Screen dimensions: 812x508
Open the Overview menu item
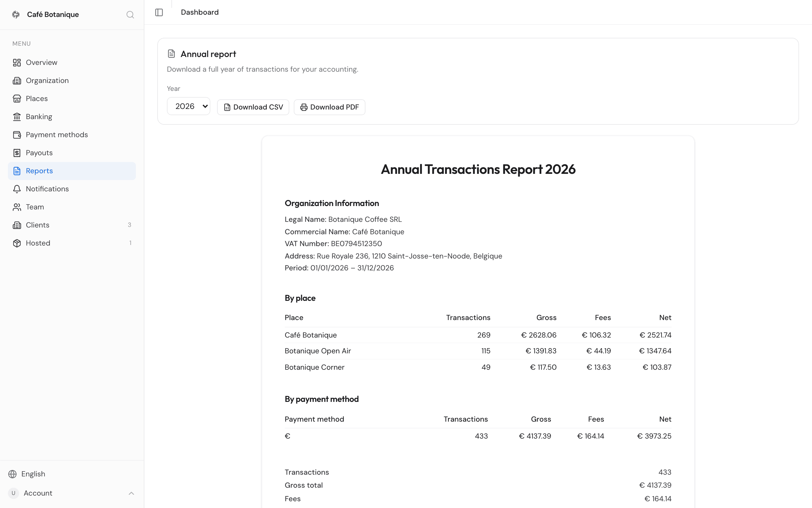tap(72, 63)
